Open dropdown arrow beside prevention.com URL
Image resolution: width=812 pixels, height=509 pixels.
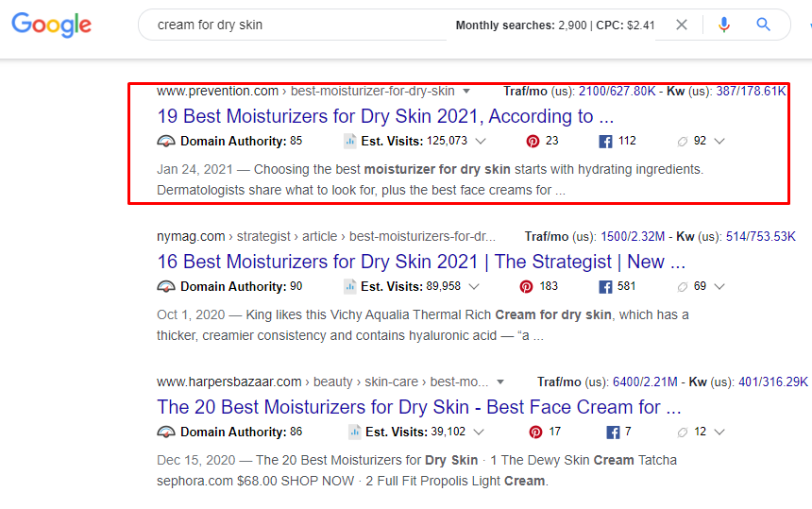464,92
